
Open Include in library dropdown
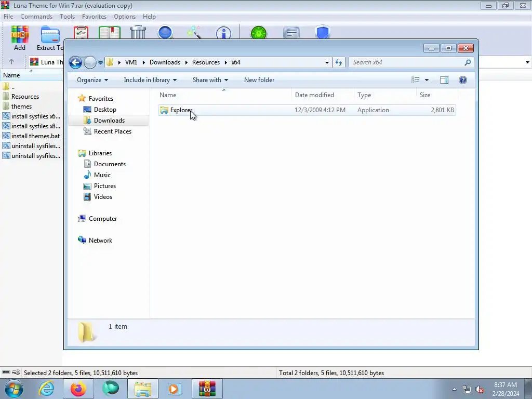click(x=150, y=80)
